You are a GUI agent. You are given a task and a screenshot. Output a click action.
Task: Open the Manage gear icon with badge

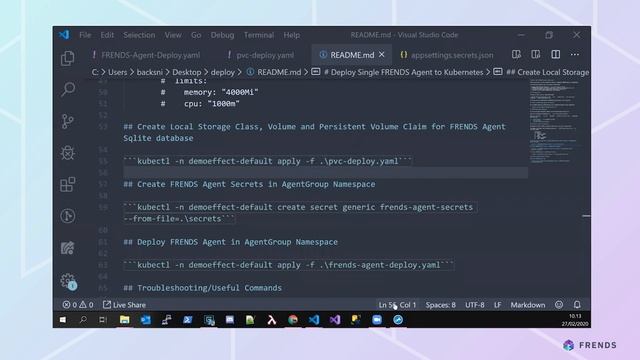[68, 281]
